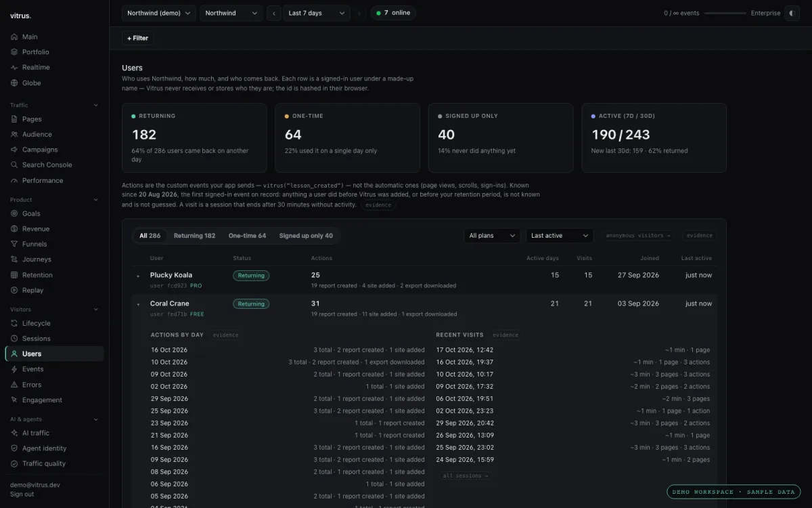Click the Active (7D / 30D) stat card

pyautogui.click(x=654, y=137)
